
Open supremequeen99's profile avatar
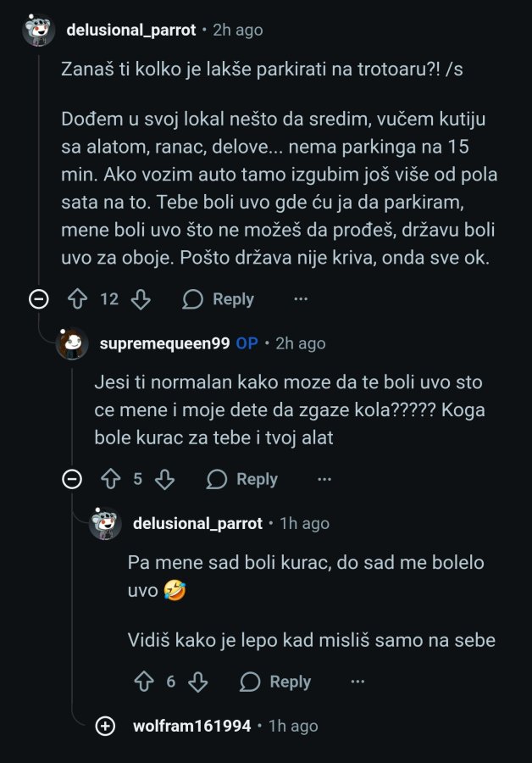pos(72,344)
